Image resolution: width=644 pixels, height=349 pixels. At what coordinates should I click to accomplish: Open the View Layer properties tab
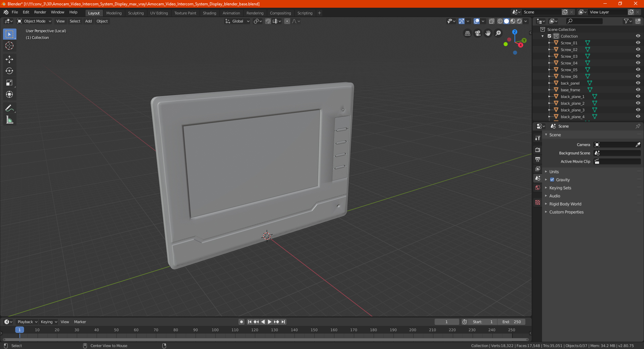click(x=538, y=168)
